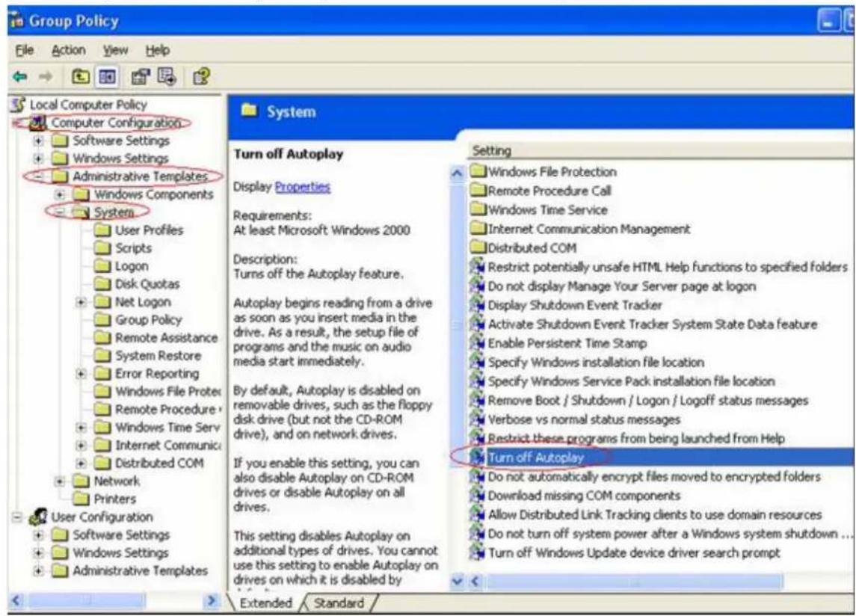Click the Export List toolbar icon
Screen dimensions: 856x616
[167, 77]
